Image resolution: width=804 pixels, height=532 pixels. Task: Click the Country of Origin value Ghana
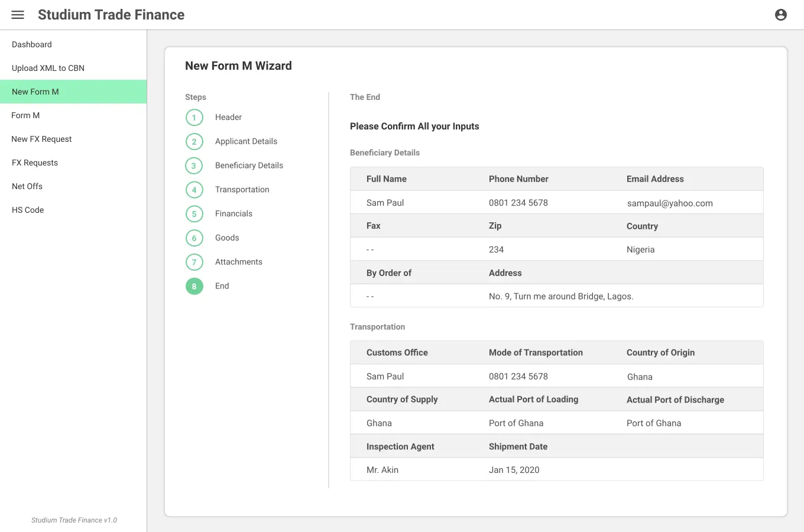[x=640, y=377]
